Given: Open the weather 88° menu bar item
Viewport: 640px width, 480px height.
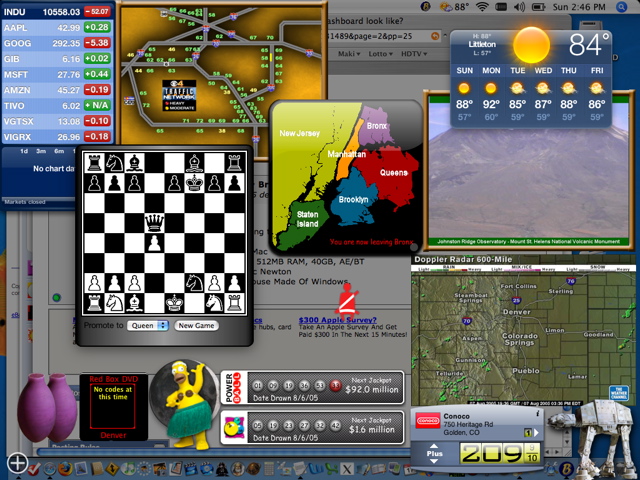Looking at the screenshot, I should coord(453,7).
